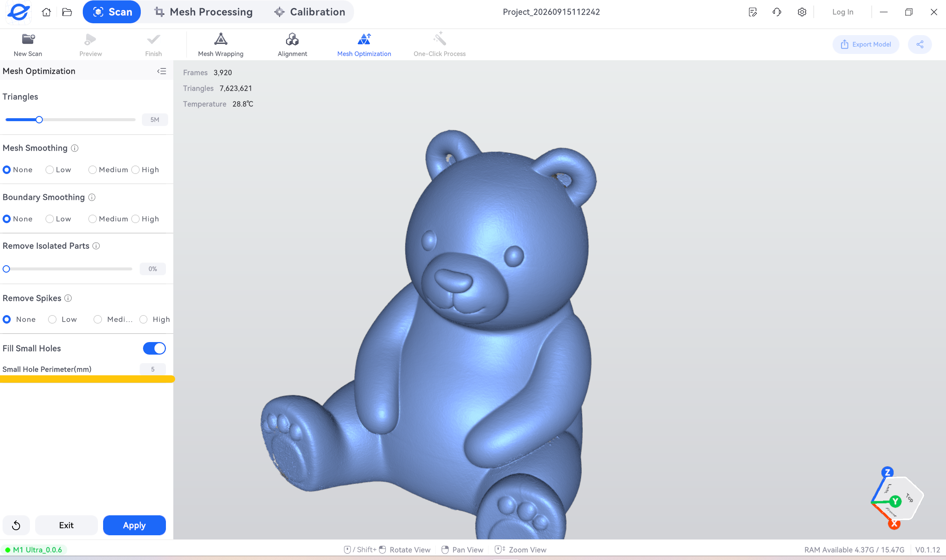The height and width of the screenshot is (560, 946).
Task: Click the Triangles slider handle
Action: click(39, 120)
